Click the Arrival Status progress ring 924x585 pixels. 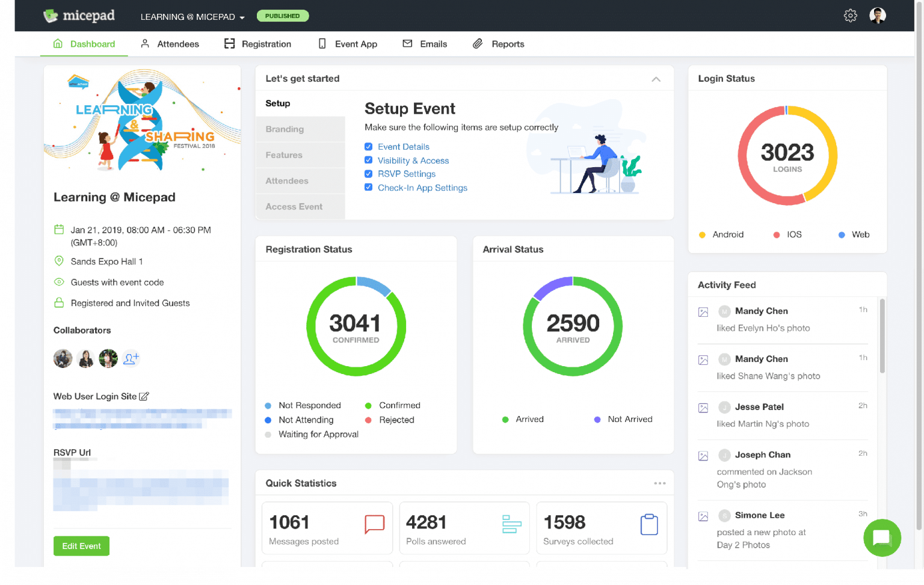[x=572, y=326]
